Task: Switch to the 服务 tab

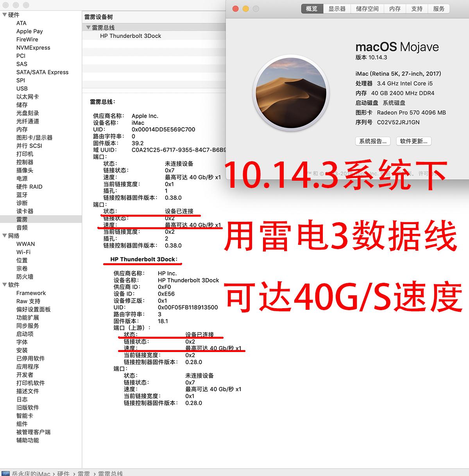Action: point(439,9)
